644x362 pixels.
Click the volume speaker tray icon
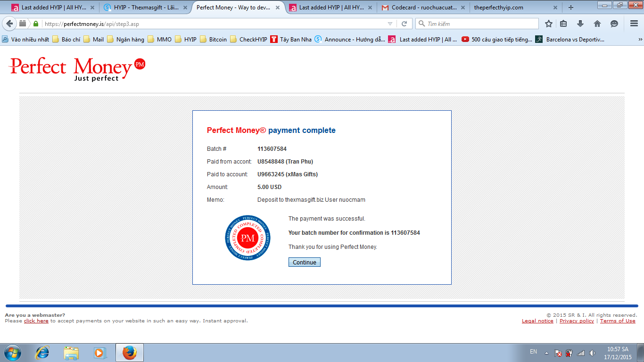592,353
